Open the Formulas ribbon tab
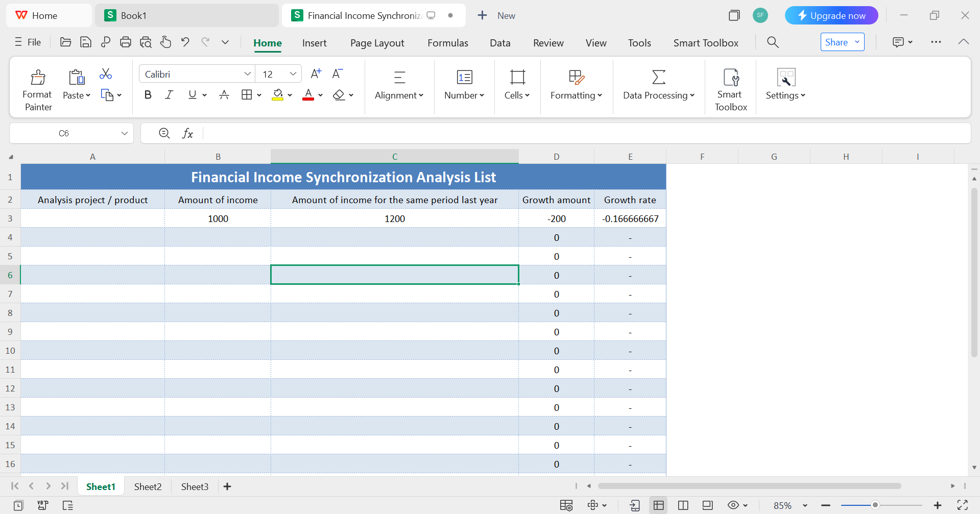Viewport: 980px width, 514px height. point(447,43)
